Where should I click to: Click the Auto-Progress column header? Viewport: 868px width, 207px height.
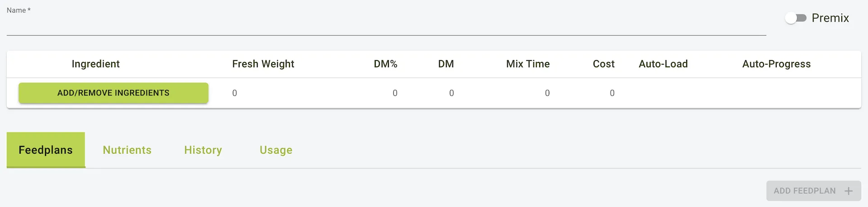pyautogui.click(x=776, y=64)
